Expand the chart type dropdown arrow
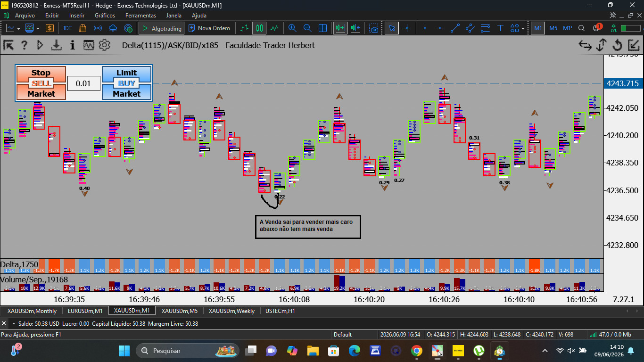 click(18, 28)
